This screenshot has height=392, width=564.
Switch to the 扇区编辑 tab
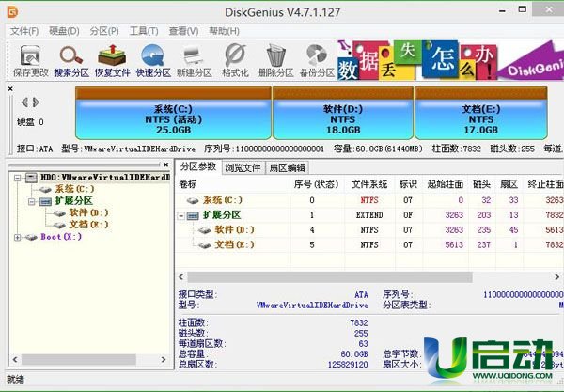(287, 167)
